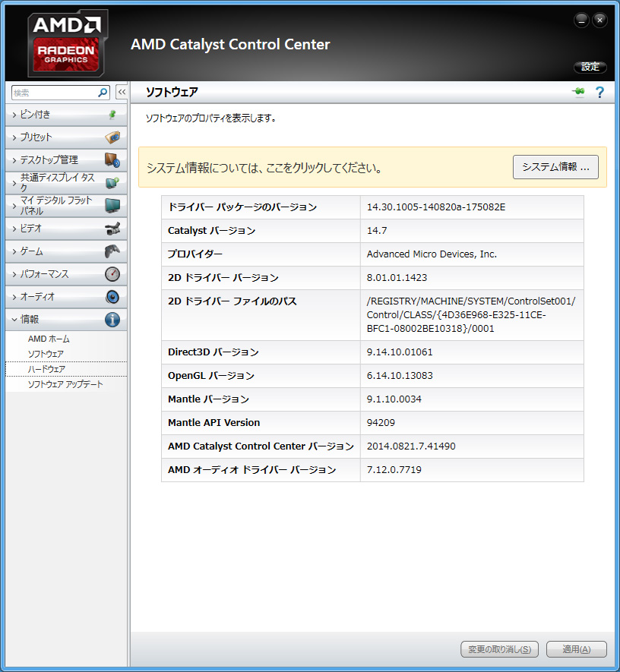Click the ドライバー パッケージのバージョン label

[x=242, y=207]
